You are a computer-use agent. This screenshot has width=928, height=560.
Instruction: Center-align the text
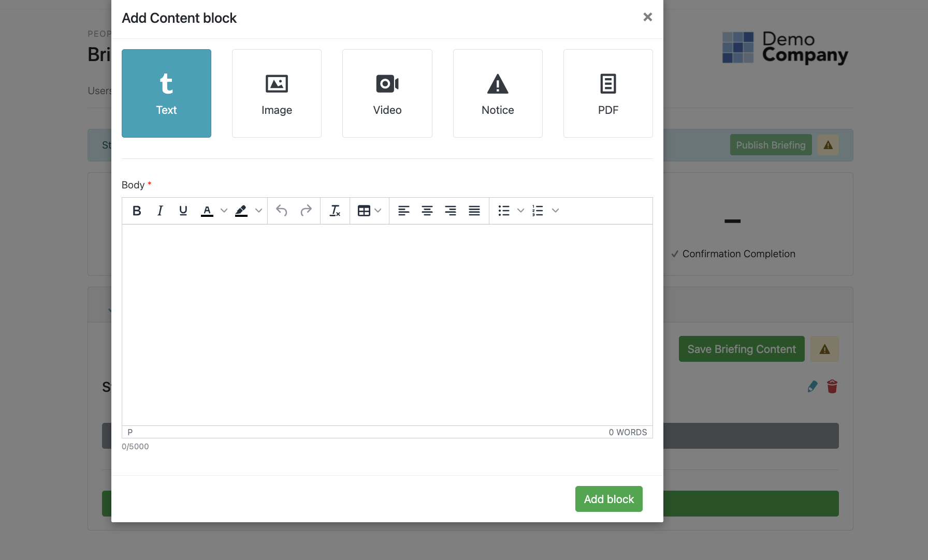(427, 211)
